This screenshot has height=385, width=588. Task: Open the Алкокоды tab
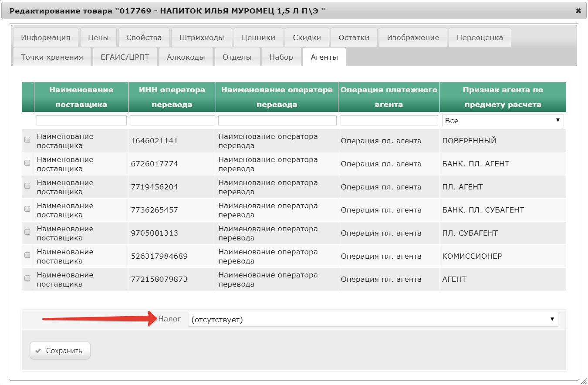(186, 57)
